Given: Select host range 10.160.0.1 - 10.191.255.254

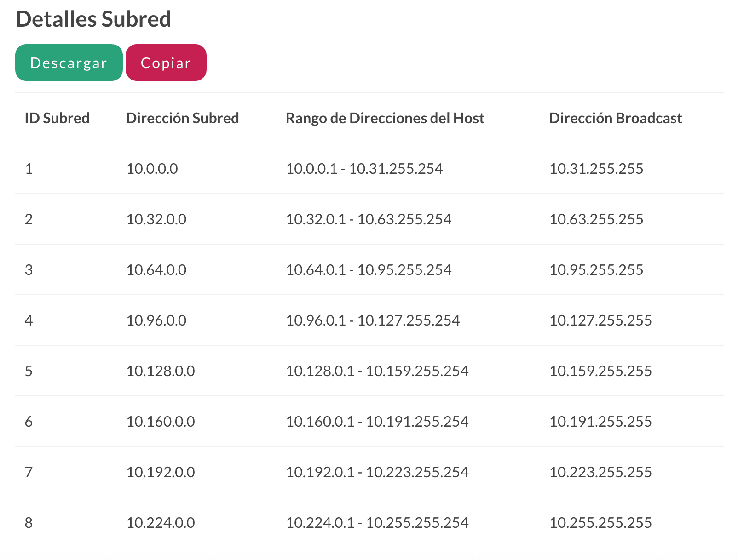Looking at the screenshot, I should 377,422.
